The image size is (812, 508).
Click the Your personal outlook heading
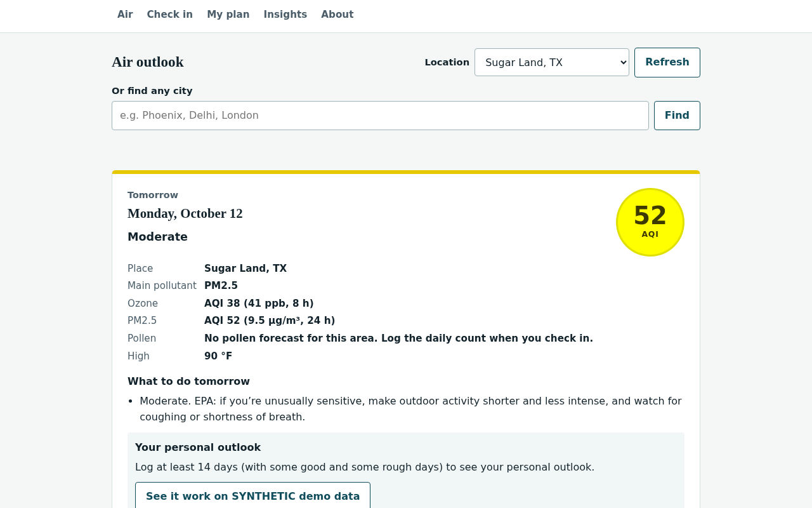(x=198, y=448)
